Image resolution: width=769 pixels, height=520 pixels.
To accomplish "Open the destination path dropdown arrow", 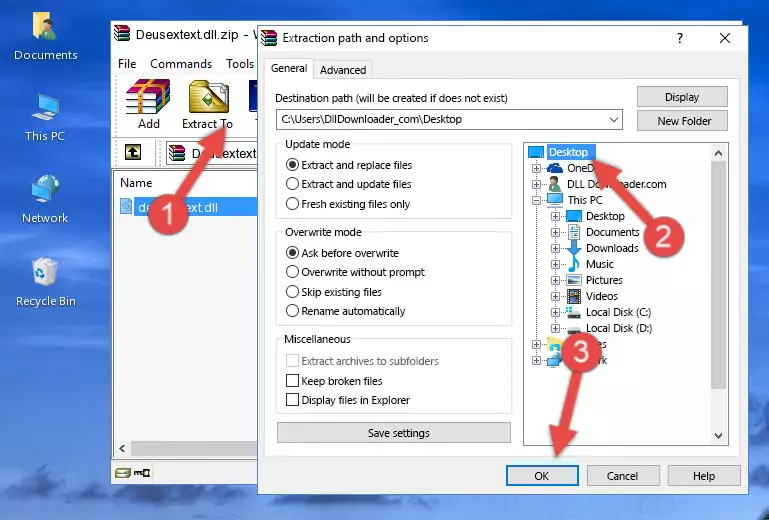I will point(614,119).
